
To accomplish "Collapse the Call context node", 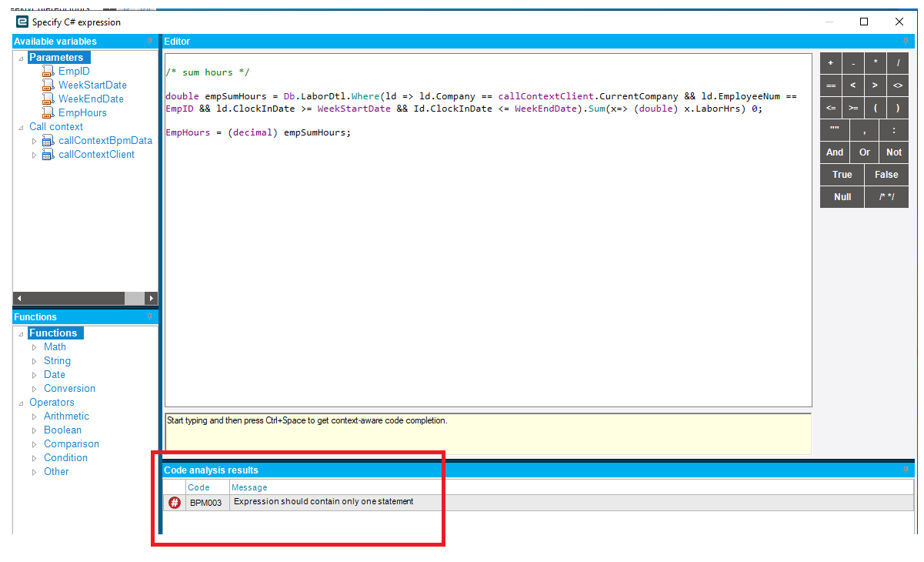I will [21, 127].
